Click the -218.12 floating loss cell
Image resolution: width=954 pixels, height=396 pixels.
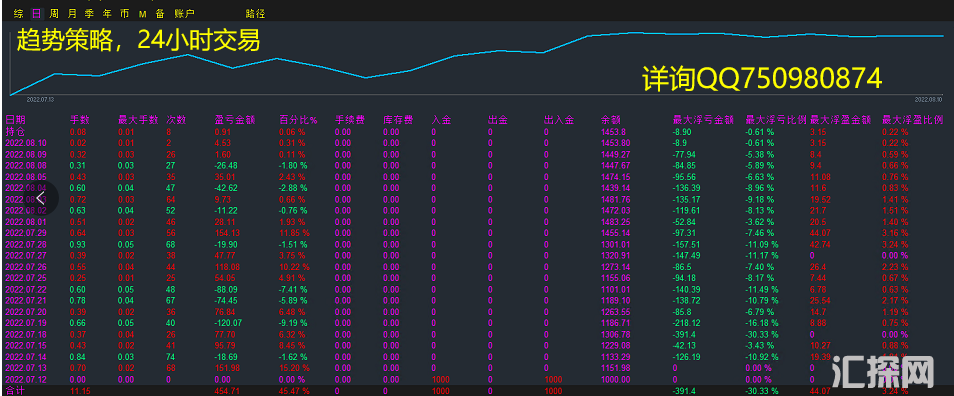click(x=686, y=322)
